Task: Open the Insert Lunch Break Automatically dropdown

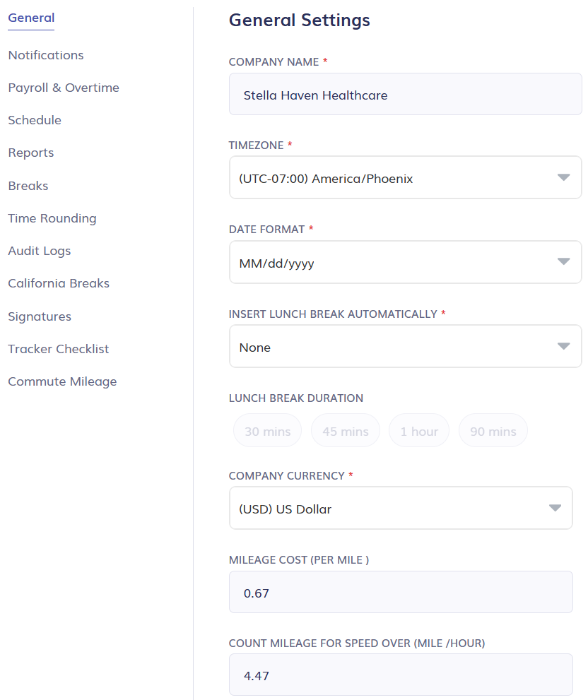Action: pos(405,346)
